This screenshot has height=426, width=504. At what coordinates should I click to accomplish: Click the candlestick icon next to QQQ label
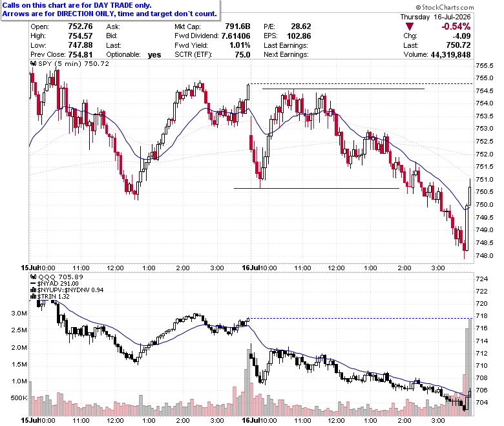tap(34, 277)
